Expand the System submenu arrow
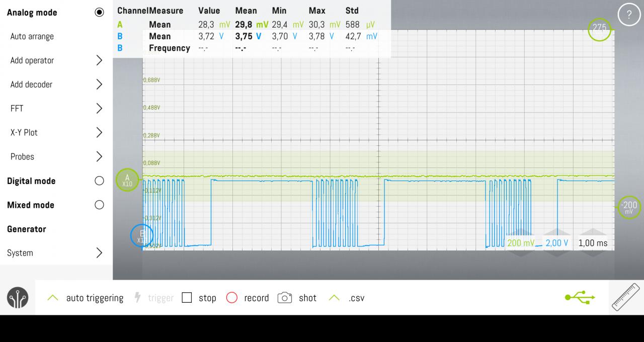This screenshot has height=342, width=644. click(99, 253)
